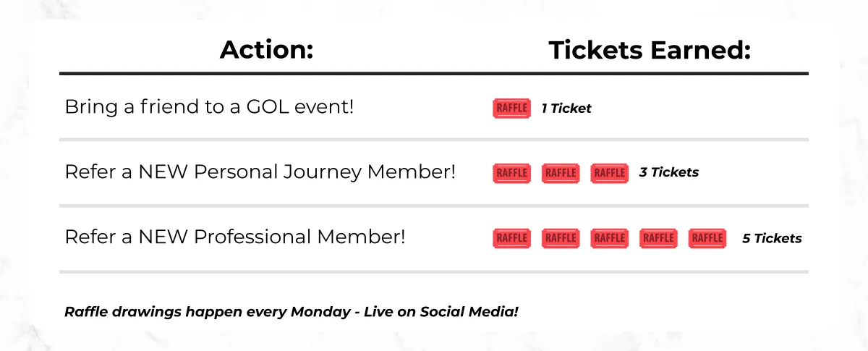Click 'Bring a friend to a GOL event!' text
Image resolution: width=868 pixels, height=351 pixels.
tap(209, 107)
